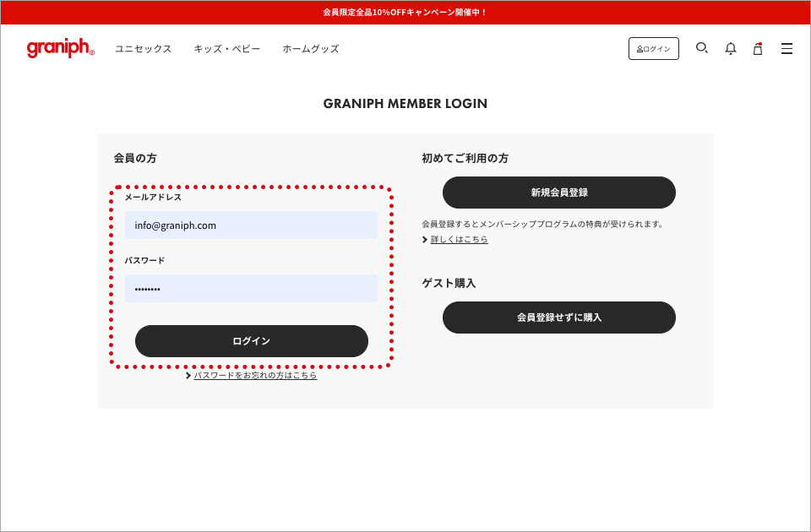
Task: Click the graniph logo
Action: tap(61, 48)
